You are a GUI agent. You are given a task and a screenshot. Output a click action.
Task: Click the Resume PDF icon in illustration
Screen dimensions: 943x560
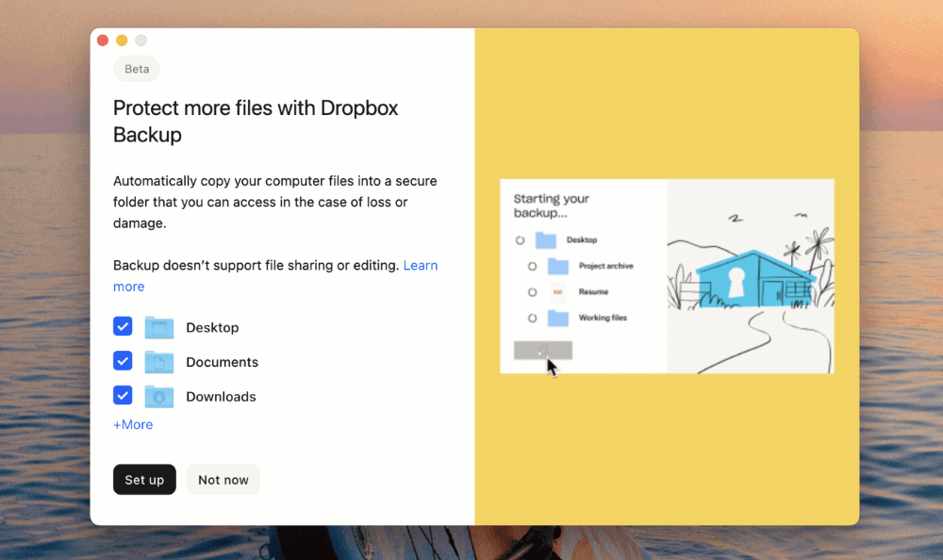[x=557, y=292]
